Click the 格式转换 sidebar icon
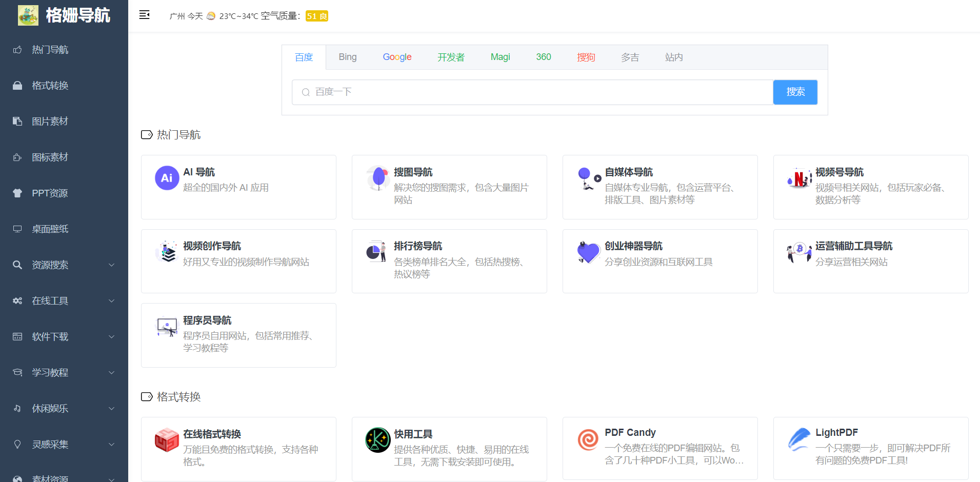This screenshot has width=980, height=482. click(17, 86)
